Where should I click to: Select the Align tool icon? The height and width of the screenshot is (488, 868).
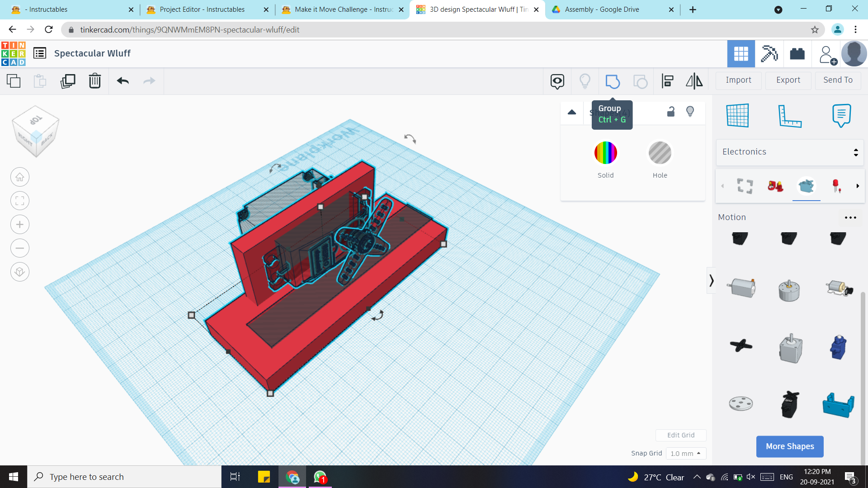click(x=667, y=81)
